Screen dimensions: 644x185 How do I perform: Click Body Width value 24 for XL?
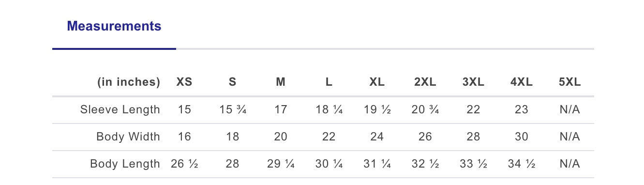pos(377,137)
